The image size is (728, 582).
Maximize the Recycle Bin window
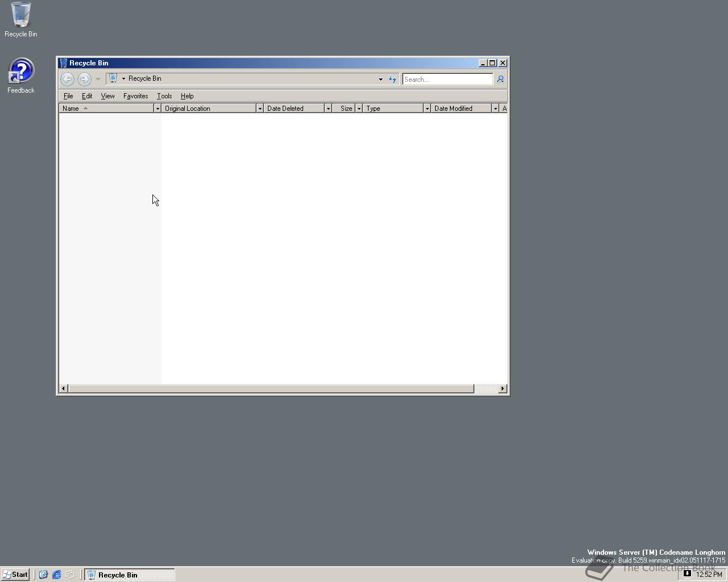pos(493,63)
